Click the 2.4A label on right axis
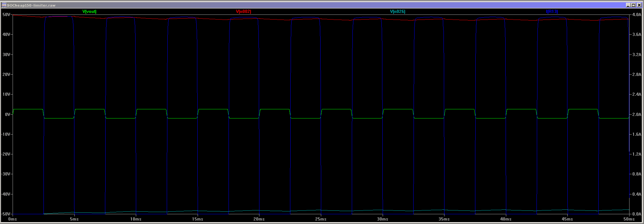Viewport: 644px width, 224px height. [637, 94]
